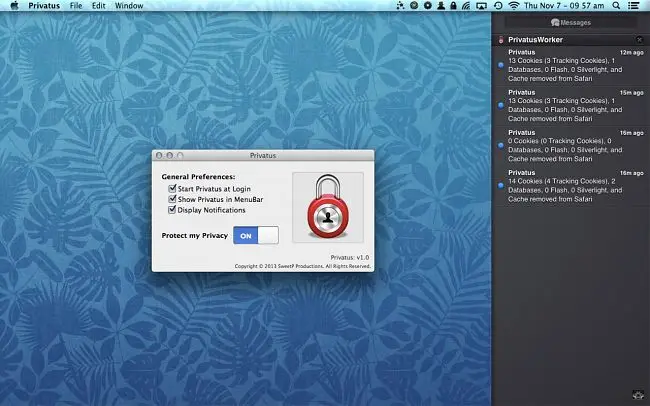Click the PrivatusWorker lock icon in the header
650x406 pixels.
pyautogui.click(x=501, y=40)
